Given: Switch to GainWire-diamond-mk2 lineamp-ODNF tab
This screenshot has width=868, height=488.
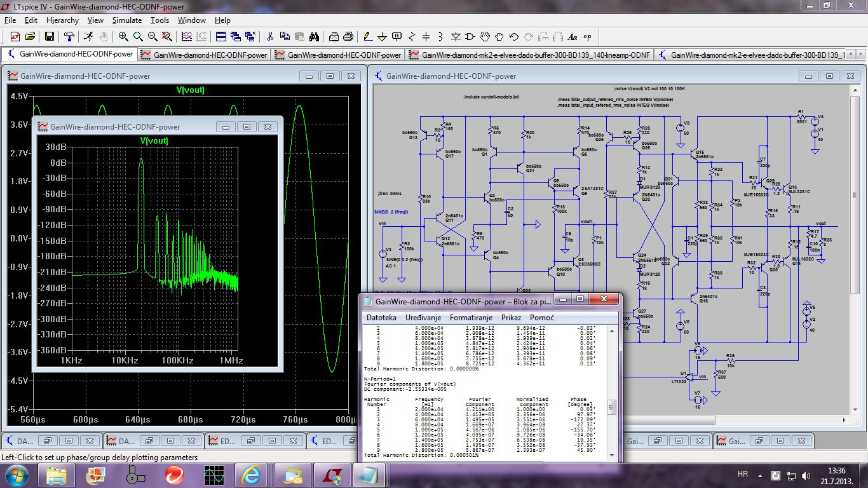Looking at the screenshot, I should pyautogui.click(x=530, y=55).
